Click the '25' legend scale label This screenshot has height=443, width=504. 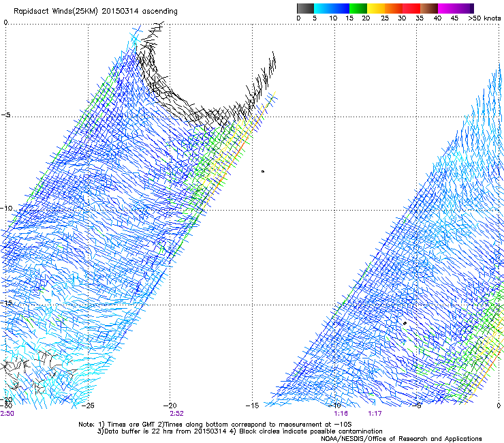pos(385,18)
